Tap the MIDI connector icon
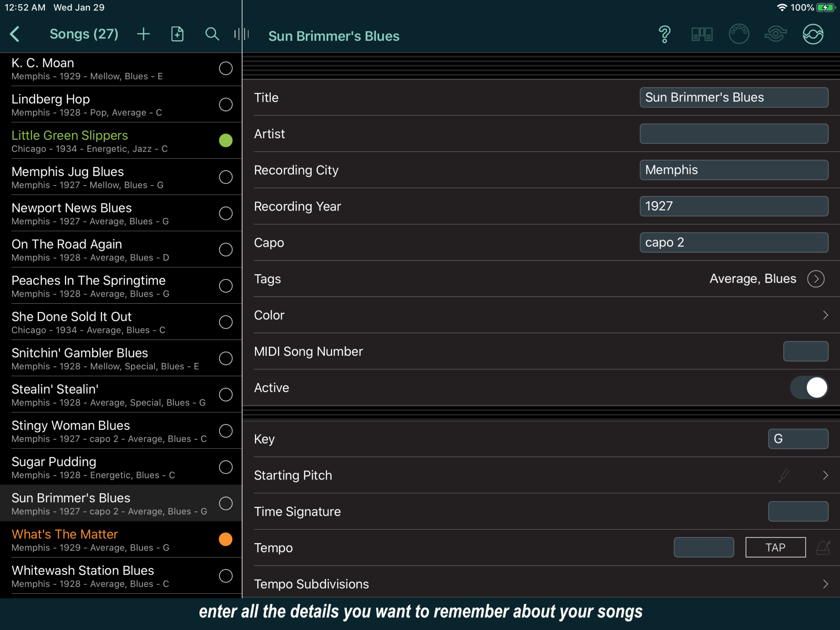 (x=739, y=34)
